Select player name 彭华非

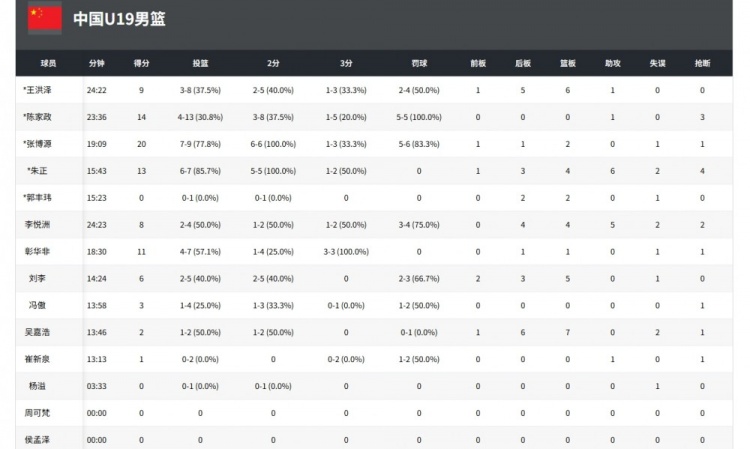point(37,252)
